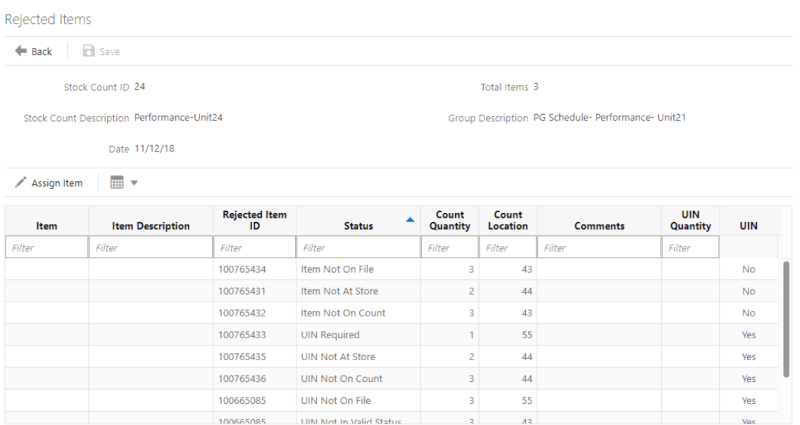This screenshot has width=800, height=425.
Task: Click No in Item Not At Store row
Action: click(x=748, y=291)
